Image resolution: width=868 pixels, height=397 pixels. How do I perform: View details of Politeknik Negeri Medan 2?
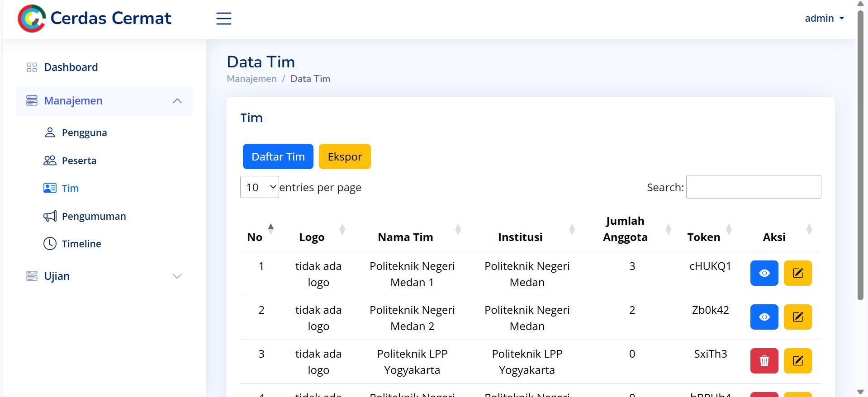tap(764, 317)
